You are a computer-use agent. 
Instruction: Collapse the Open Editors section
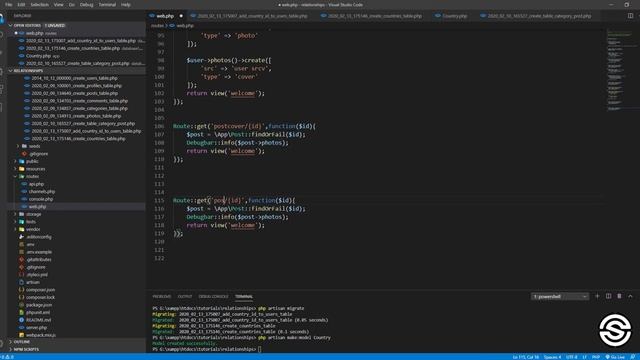[x=11, y=25]
